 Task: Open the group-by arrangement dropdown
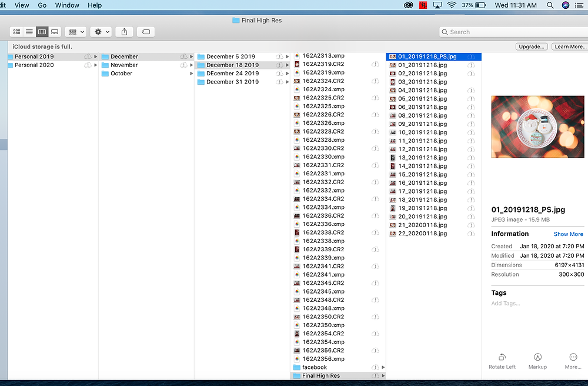pos(76,32)
